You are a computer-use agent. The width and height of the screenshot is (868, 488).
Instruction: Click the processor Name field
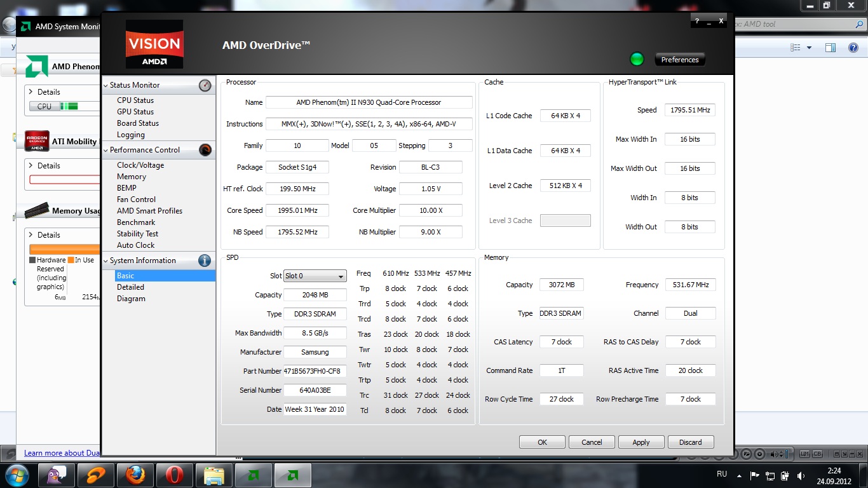pyautogui.click(x=369, y=102)
